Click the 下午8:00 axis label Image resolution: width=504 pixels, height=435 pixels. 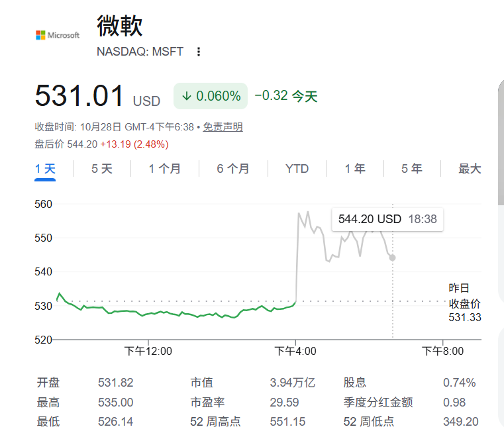[x=442, y=351]
